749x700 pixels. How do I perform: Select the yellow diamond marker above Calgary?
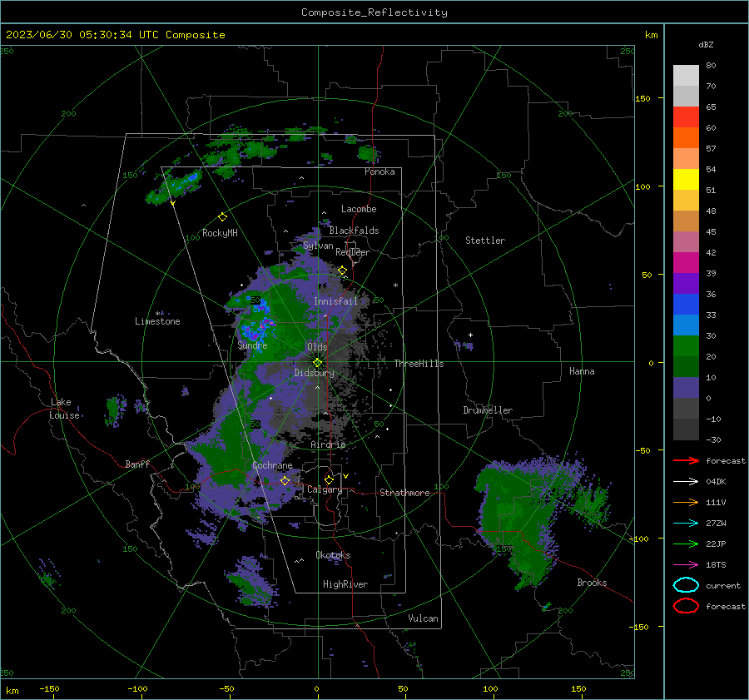(329, 479)
